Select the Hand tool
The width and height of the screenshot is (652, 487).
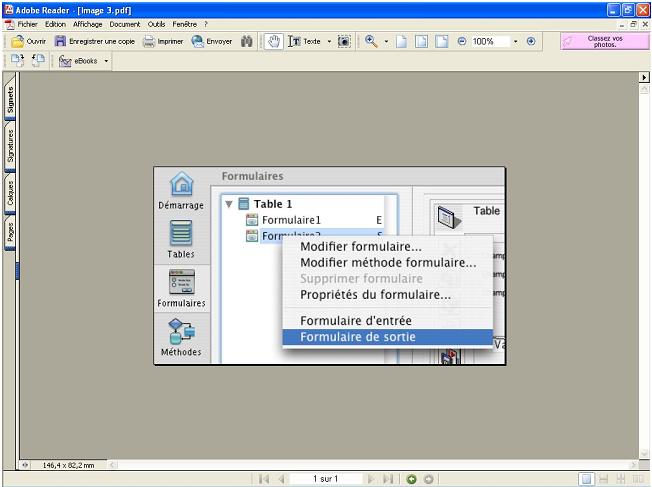(x=273, y=42)
